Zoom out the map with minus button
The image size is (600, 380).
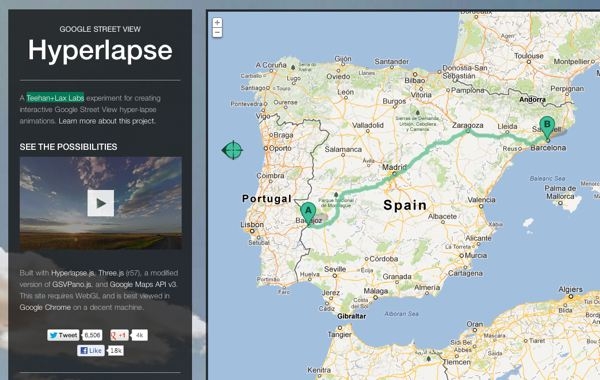pyautogui.click(x=217, y=33)
